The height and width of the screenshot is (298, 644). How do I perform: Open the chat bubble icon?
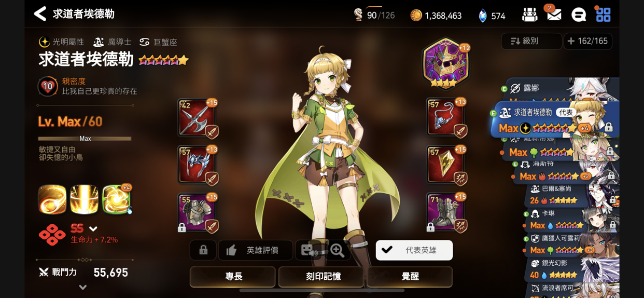click(x=579, y=15)
